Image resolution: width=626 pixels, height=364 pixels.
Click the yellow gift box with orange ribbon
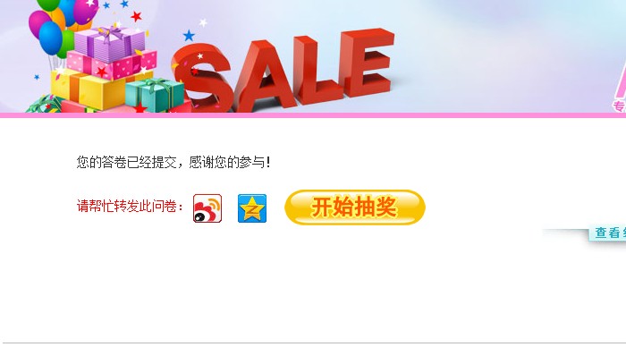click(x=89, y=89)
